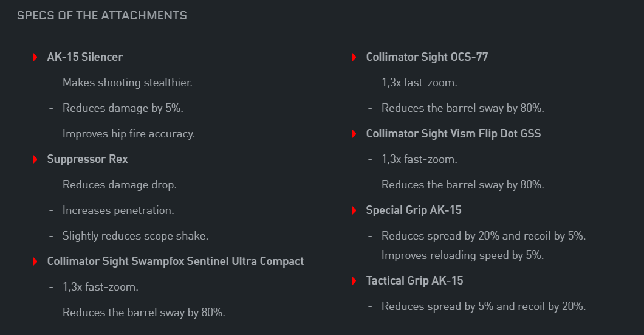Click 'Makes shooting stealthier' text

click(128, 83)
